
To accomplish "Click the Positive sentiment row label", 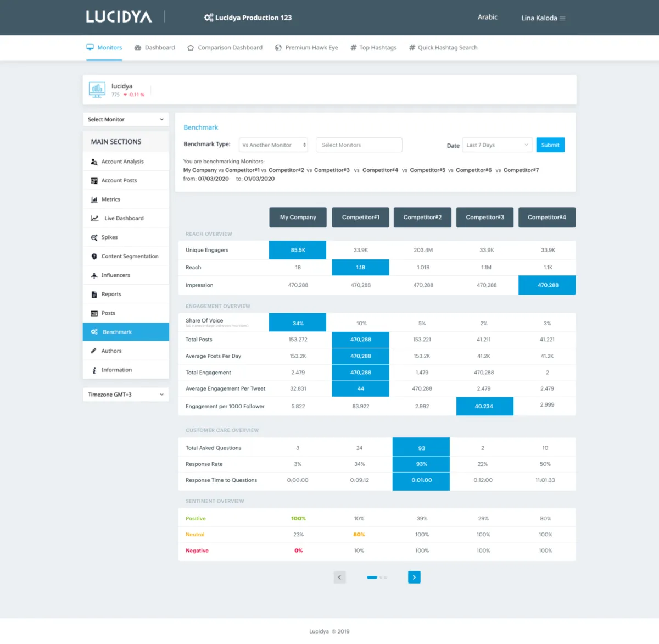I will [196, 519].
